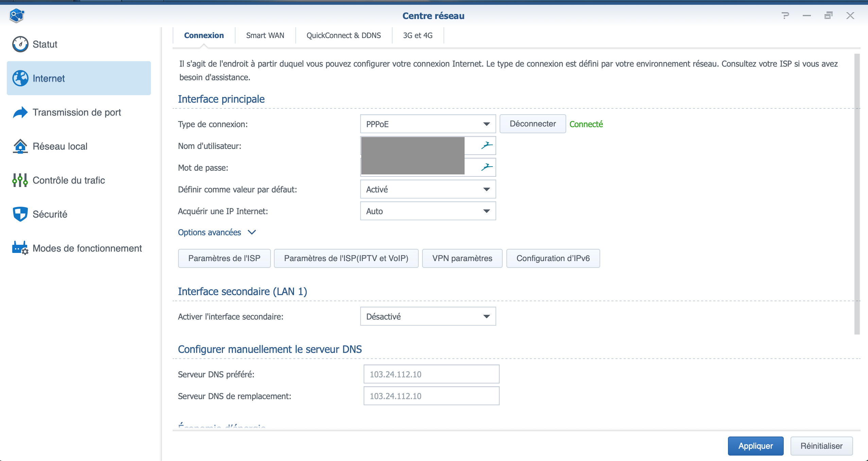Click the icon in password field
868x461 pixels.
(486, 167)
